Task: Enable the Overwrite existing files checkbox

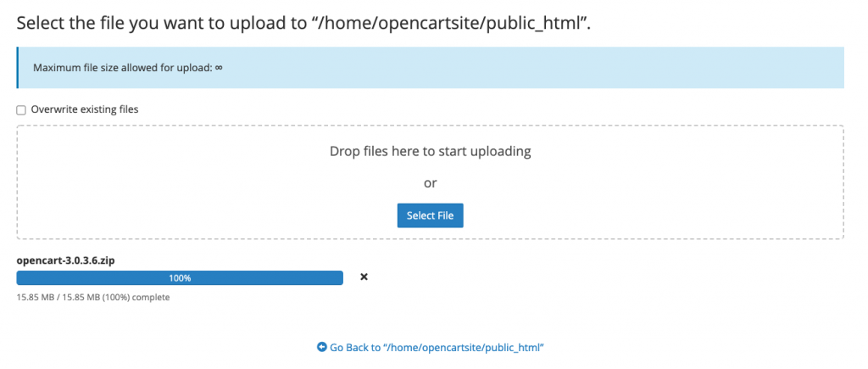Action: coord(21,109)
